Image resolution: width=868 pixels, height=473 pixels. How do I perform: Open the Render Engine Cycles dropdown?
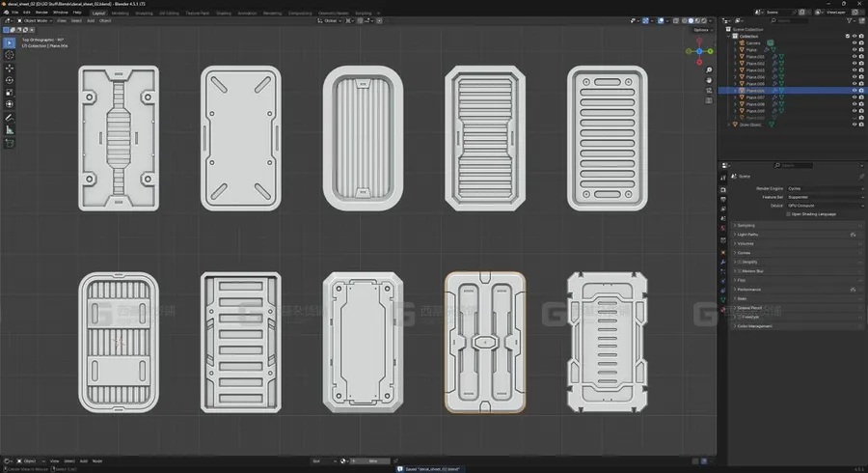coord(825,188)
